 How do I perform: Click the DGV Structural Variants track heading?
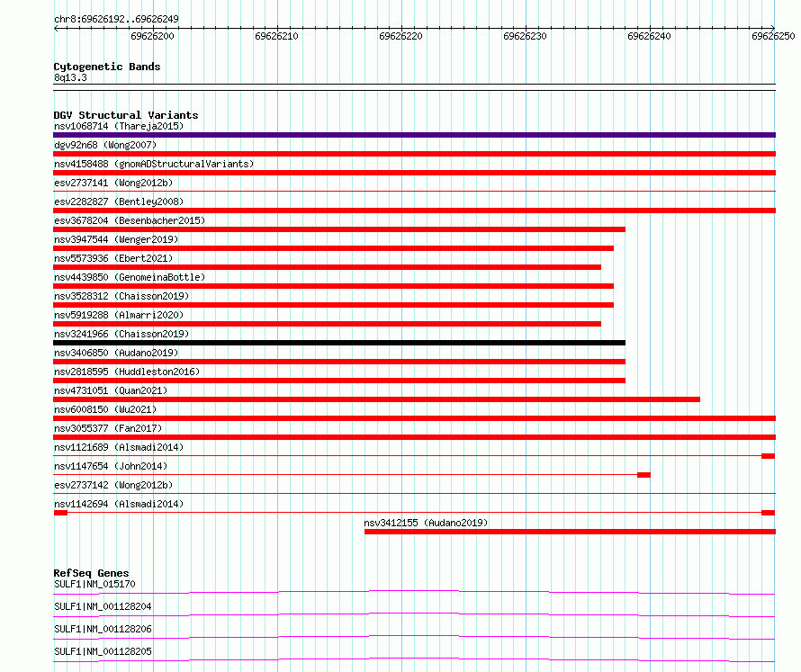click(126, 115)
